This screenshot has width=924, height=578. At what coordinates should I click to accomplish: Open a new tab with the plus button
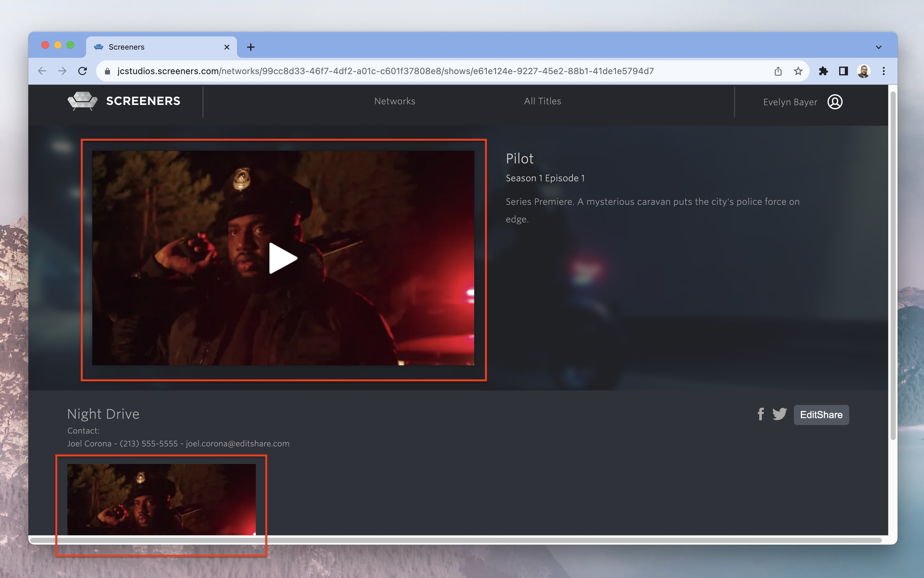pos(250,47)
